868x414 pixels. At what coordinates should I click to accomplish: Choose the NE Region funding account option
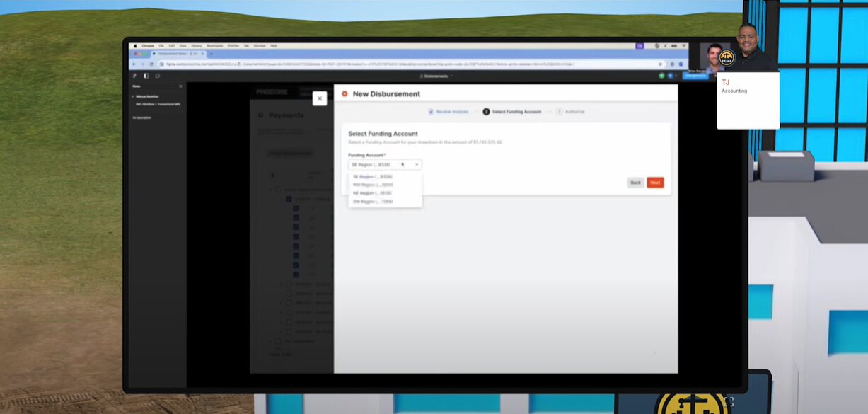click(372, 193)
